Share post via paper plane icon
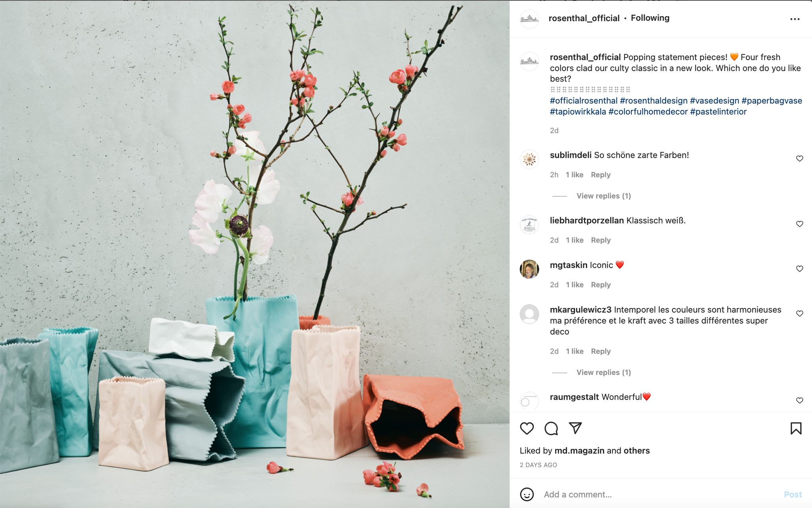This screenshot has width=812, height=508. (575, 428)
